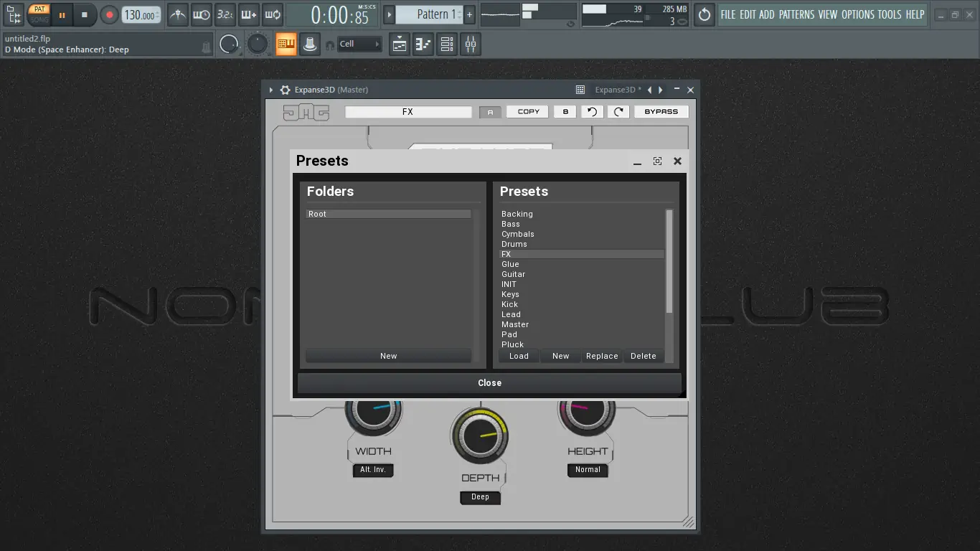Open the Piano roll view icon

click(423, 44)
